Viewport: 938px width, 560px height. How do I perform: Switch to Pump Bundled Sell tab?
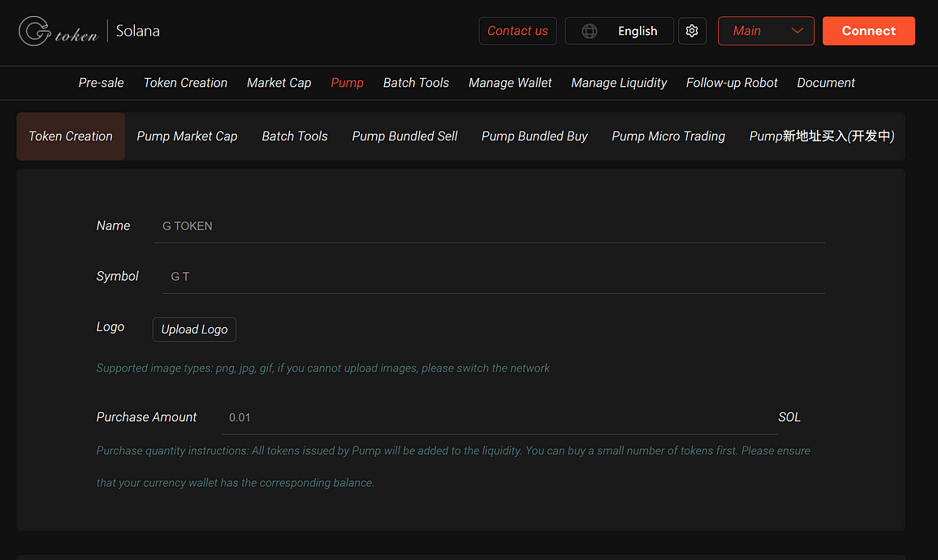click(x=404, y=136)
